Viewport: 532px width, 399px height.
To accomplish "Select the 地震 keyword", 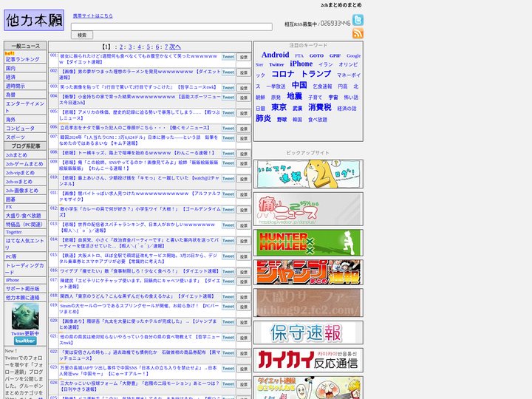I will click(x=294, y=96).
